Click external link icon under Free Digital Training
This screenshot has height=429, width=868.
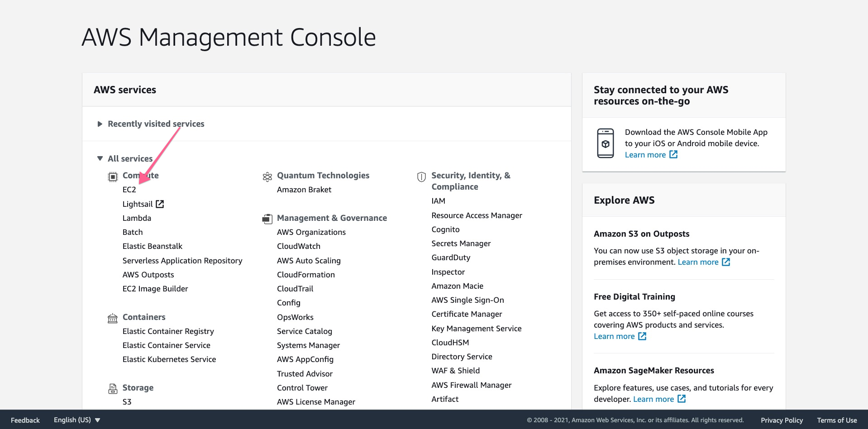(642, 336)
